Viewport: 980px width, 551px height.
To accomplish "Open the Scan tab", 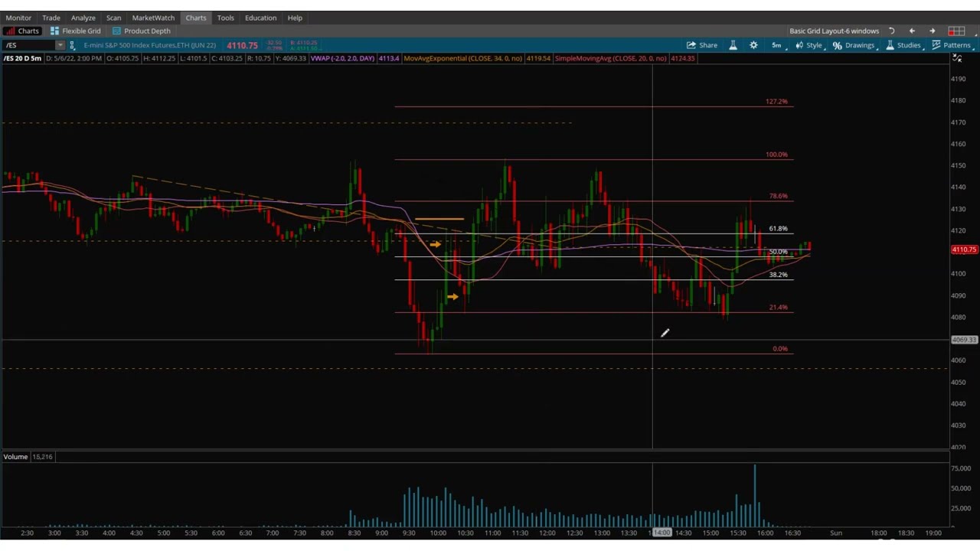I will 113,18.
